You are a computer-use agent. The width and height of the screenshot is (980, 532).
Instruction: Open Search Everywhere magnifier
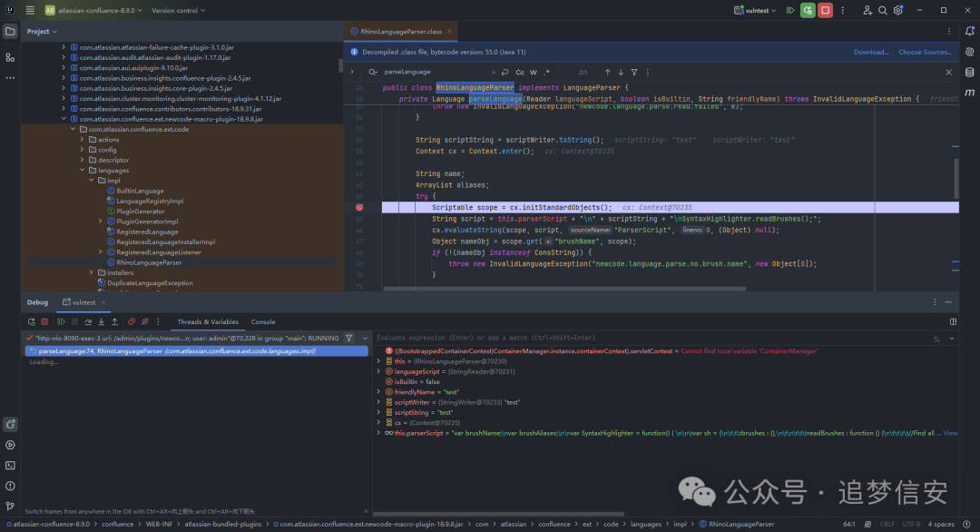point(883,10)
